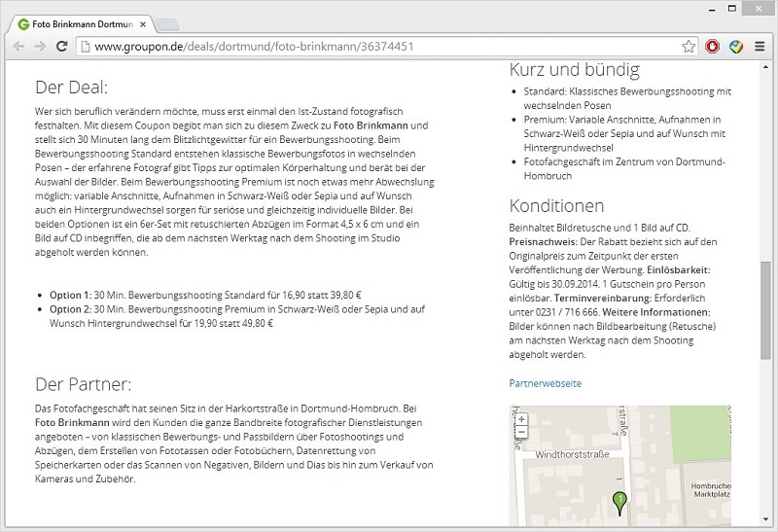Click the 'Kurz und bündig' heading
778x532 pixels.
[575, 69]
